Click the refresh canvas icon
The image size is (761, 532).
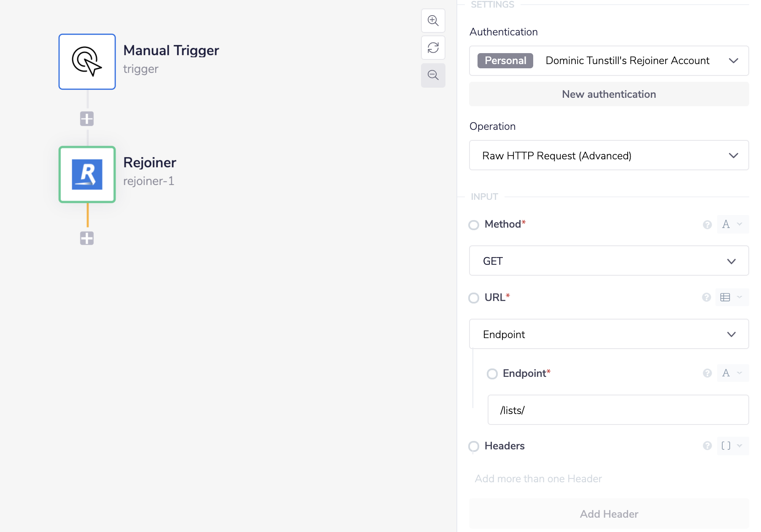433,48
